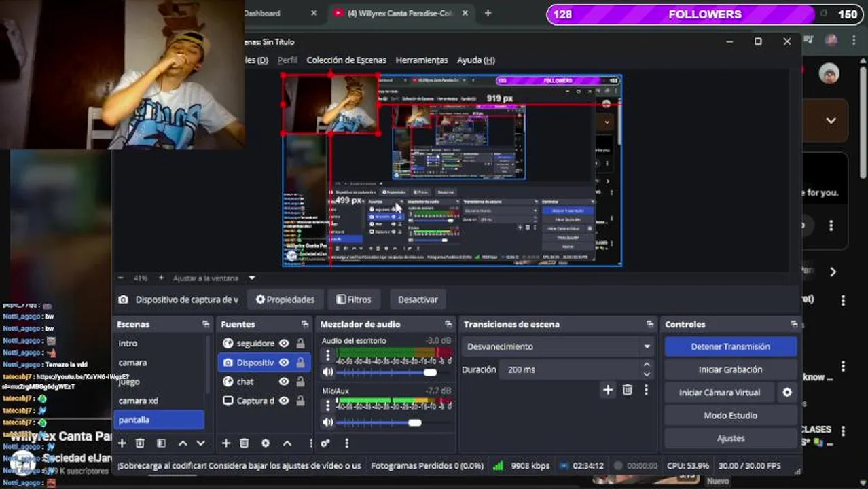Add a new scene with plus icon

122,443
